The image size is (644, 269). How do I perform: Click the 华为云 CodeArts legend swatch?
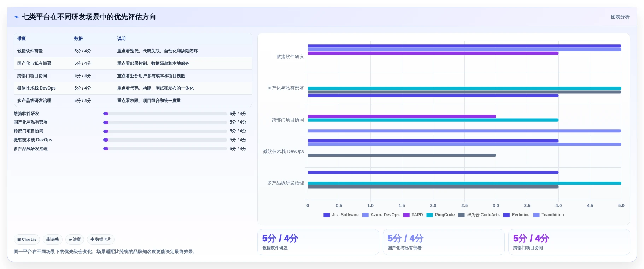461,215
